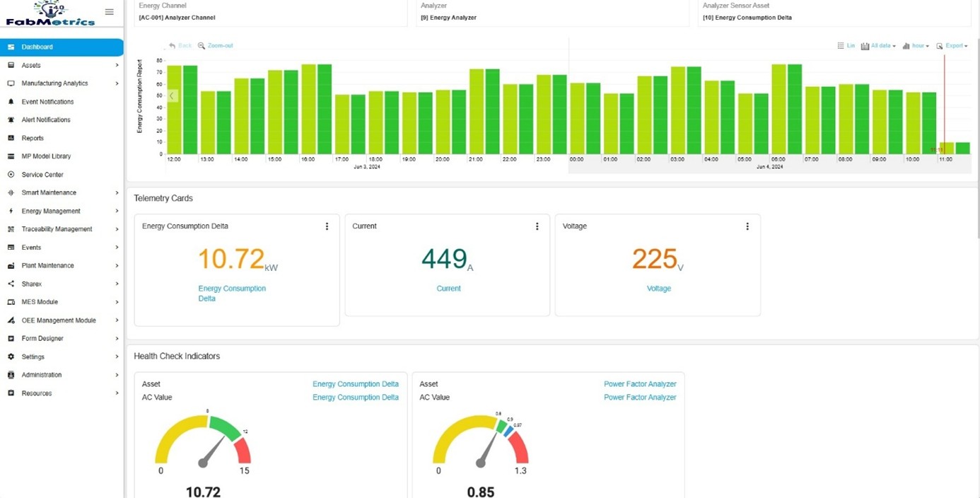The height and width of the screenshot is (498, 980).
Task: Click the Event Notifications bell icon
Action: (11, 102)
